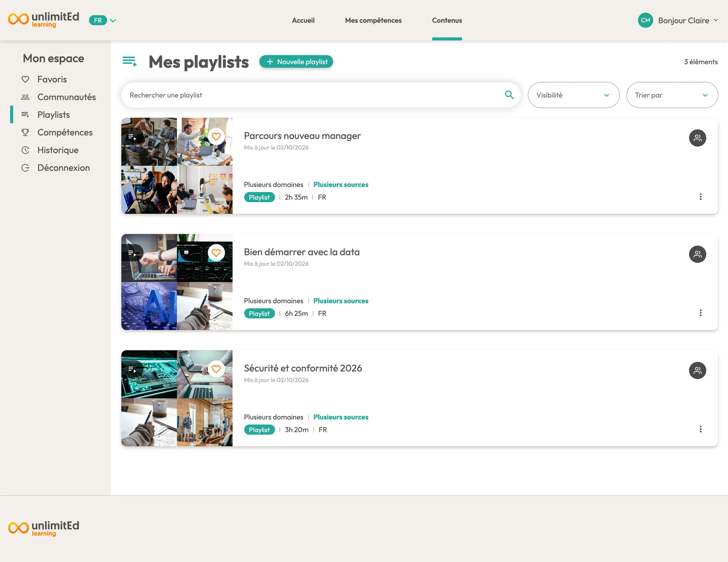Open sharing icon for Sécurité et conformité 2026
728x562 pixels.
[x=698, y=370]
